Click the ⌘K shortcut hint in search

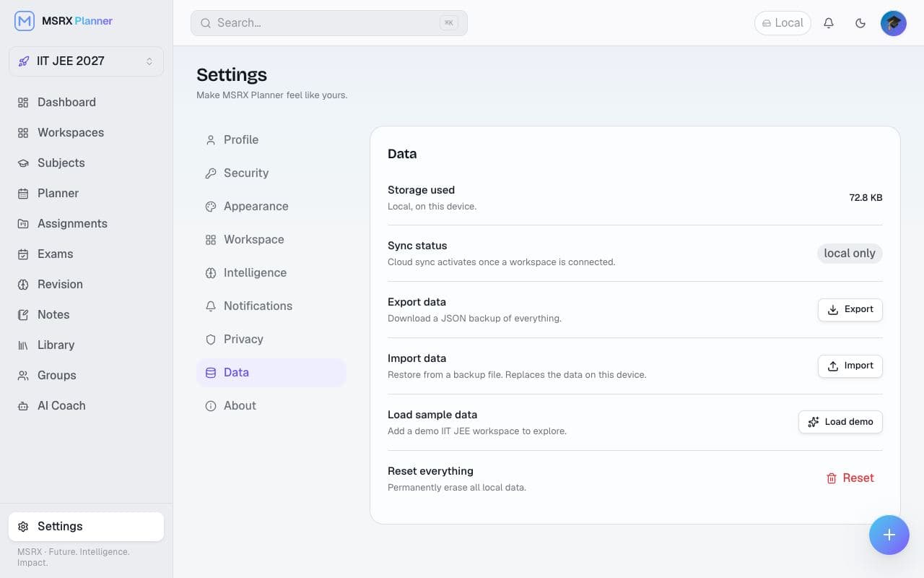[449, 23]
